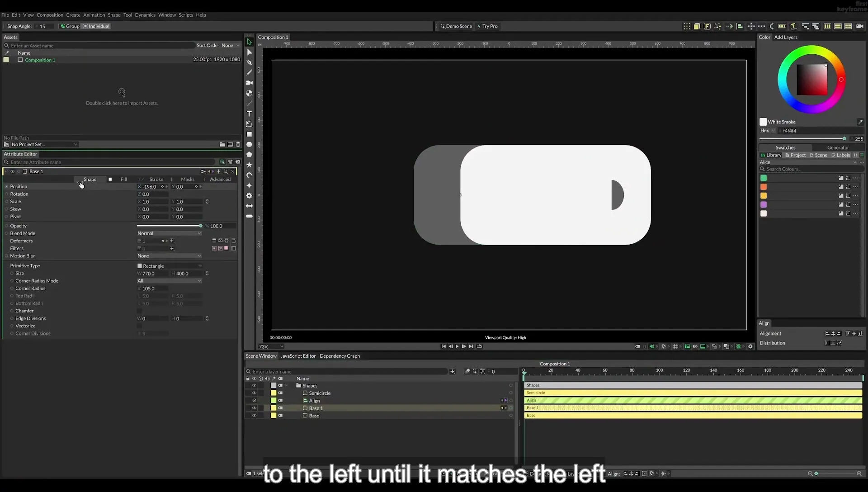
Task: Select the Base 1 layer row
Action: tap(380, 408)
